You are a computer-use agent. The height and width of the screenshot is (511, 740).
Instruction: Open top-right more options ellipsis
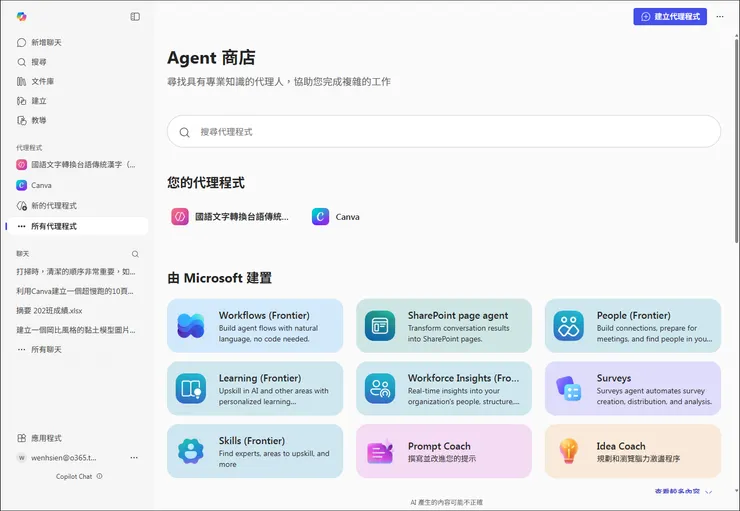(720, 17)
